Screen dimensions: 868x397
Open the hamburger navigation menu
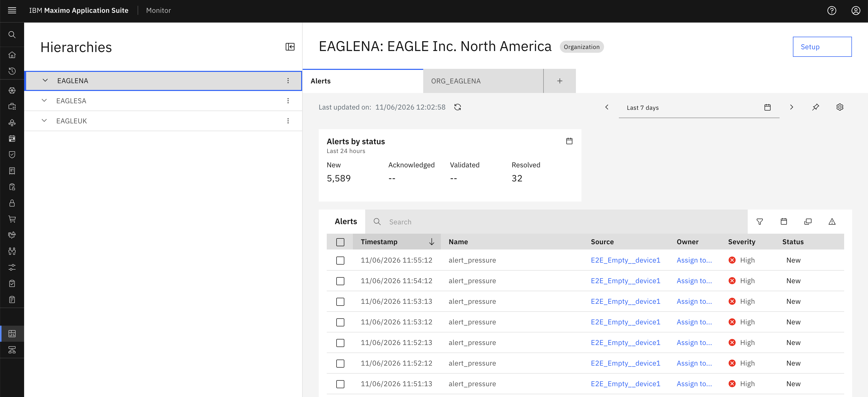click(x=12, y=11)
